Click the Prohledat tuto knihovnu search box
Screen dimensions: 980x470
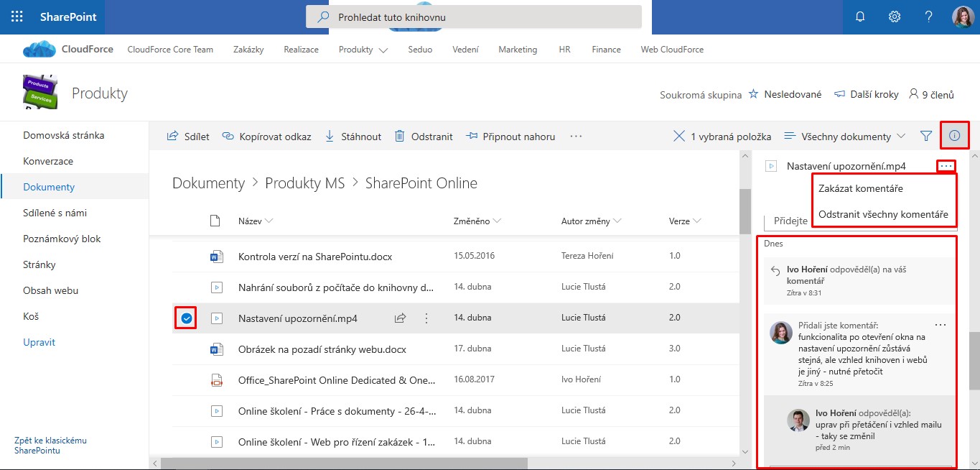pyautogui.click(x=474, y=17)
